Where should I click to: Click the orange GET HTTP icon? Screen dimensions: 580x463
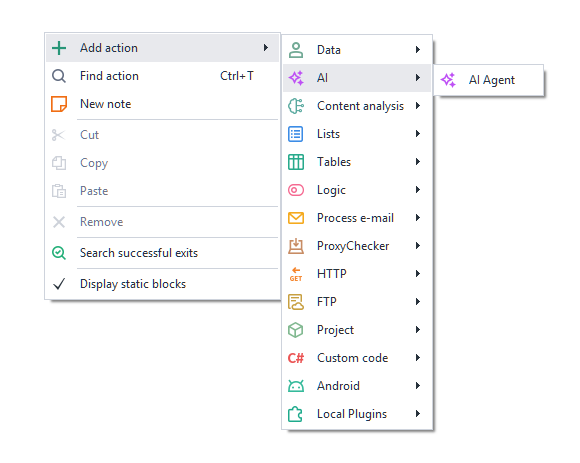coord(296,274)
